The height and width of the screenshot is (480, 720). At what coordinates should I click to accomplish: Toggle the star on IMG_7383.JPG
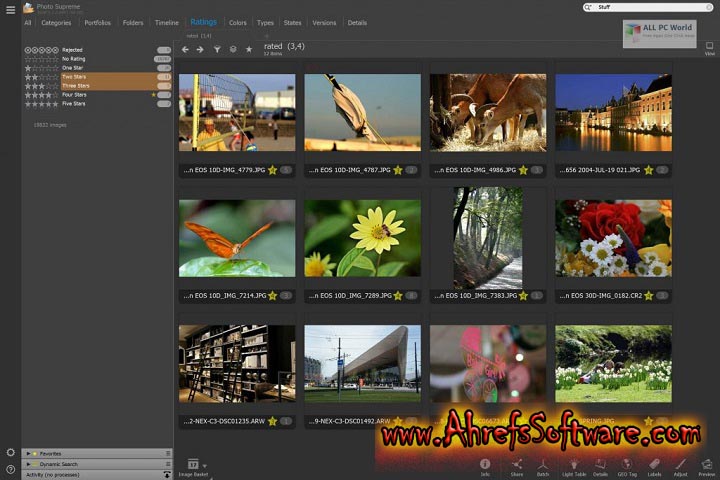(523, 295)
